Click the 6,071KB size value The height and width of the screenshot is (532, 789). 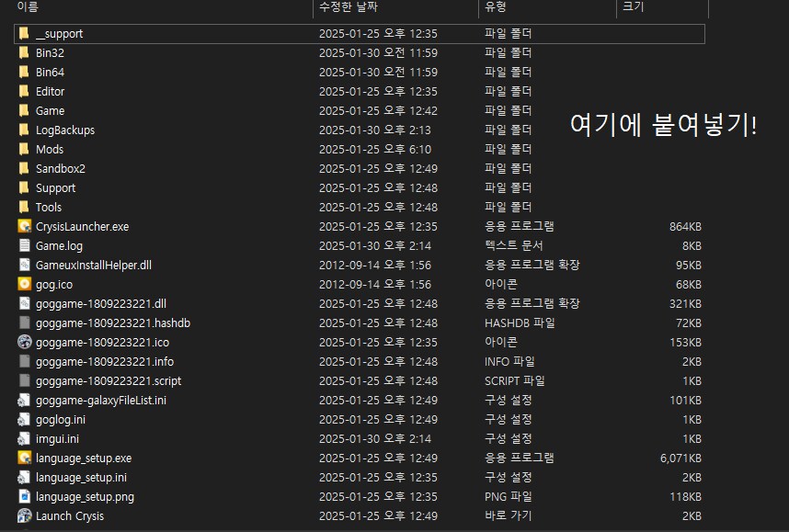(680, 458)
